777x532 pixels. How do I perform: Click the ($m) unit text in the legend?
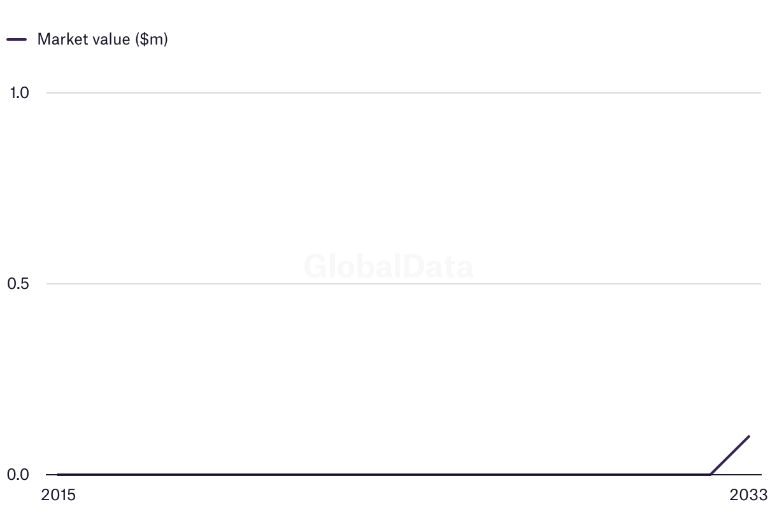pos(151,39)
